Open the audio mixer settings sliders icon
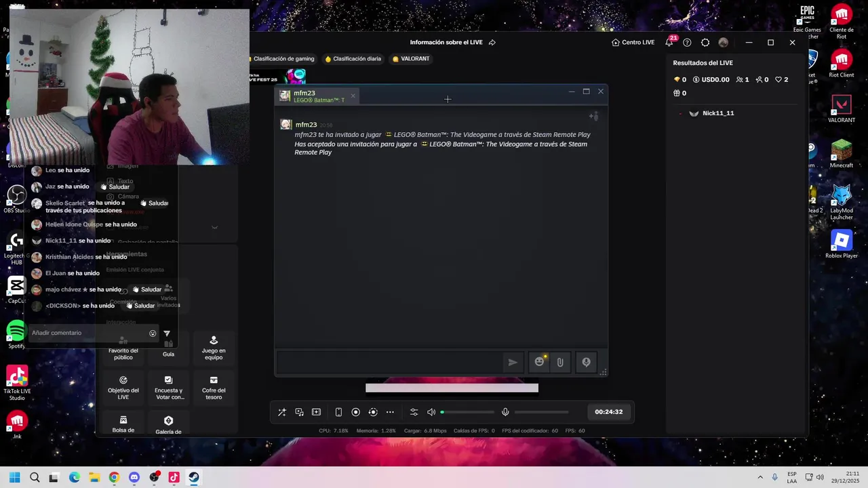The width and height of the screenshot is (868, 488). click(x=414, y=412)
